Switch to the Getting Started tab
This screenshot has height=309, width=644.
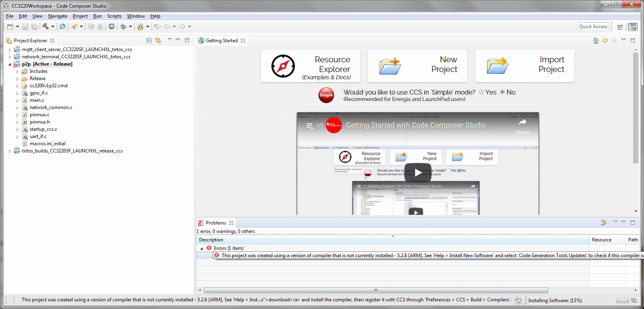tap(222, 41)
